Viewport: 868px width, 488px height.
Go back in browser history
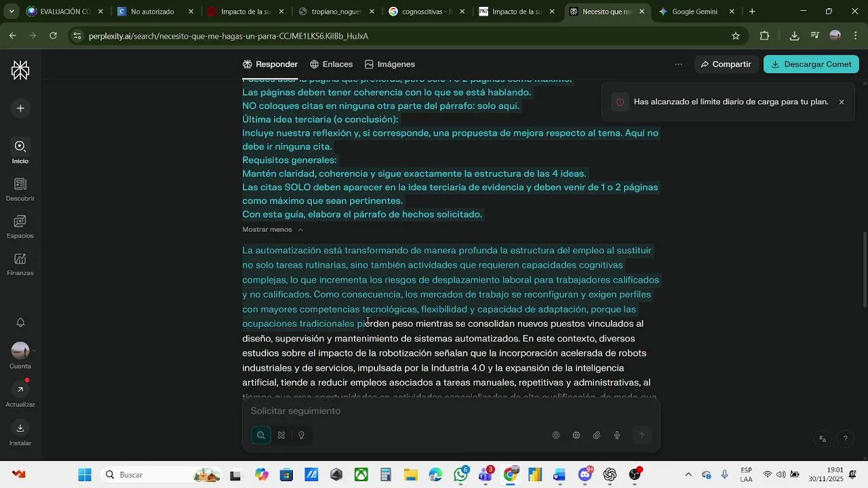coord(13,36)
